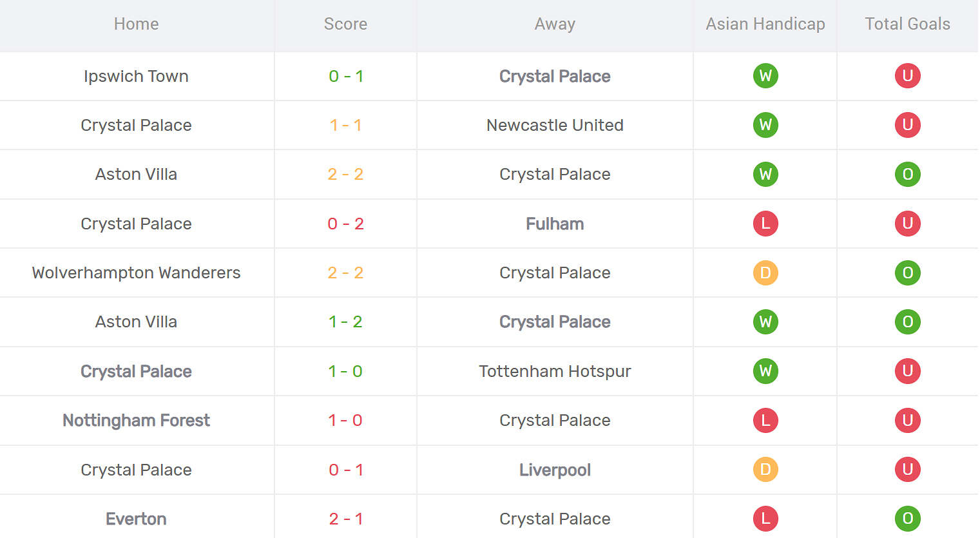Click red L badge in Nottingham Forest row
This screenshot has height=538, width=980.
click(765, 420)
